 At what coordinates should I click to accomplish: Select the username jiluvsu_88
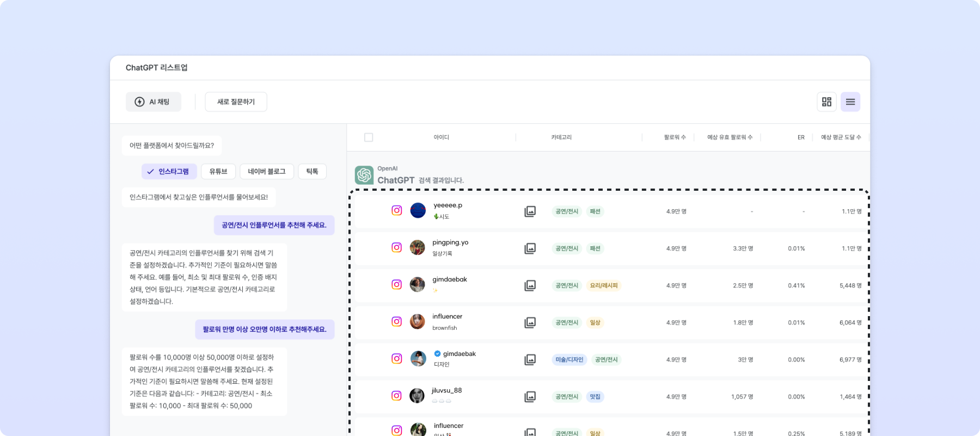(x=446, y=391)
